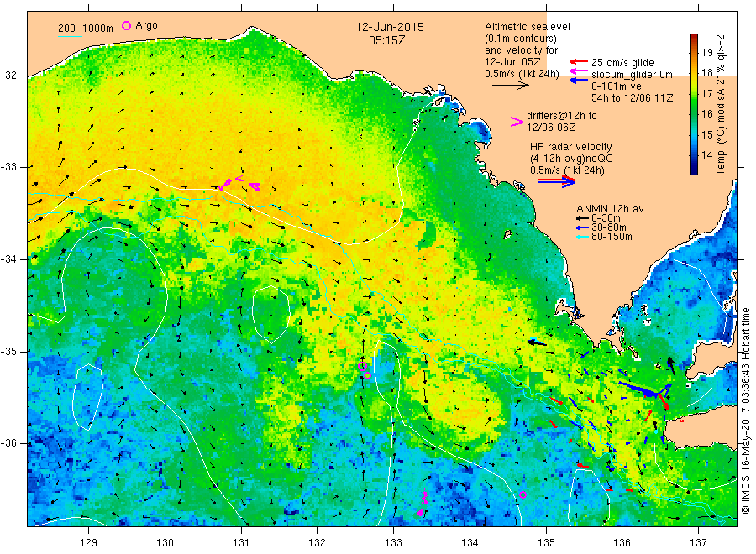This screenshot has height=554, width=756.
Task: Click the magenta Argo circle in the legend
Action: click(x=126, y=25)
